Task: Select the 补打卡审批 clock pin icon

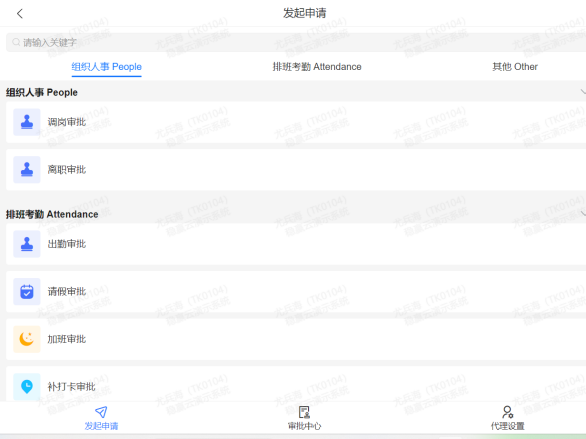Action: click(27, 387)
